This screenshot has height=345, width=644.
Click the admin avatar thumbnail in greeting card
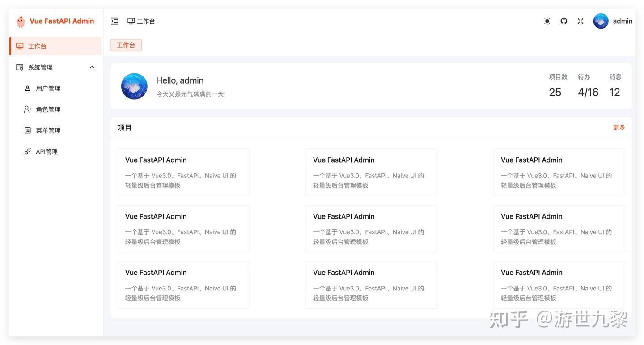click(134, 86)
